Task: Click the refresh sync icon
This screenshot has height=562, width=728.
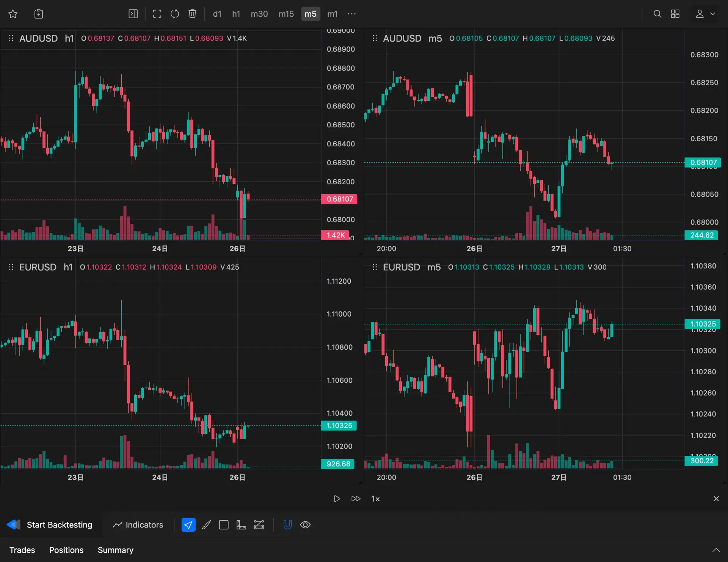Action: click(175, 14)
